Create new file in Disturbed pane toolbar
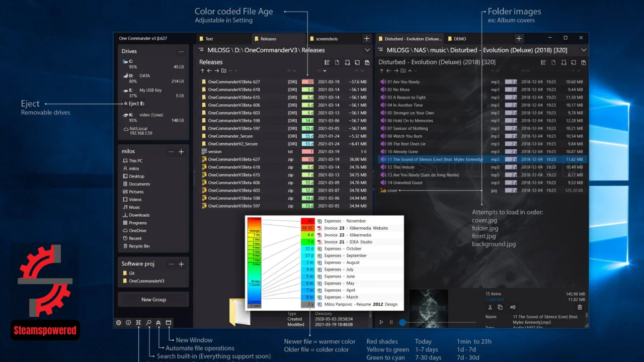This screenshot has height=362, width=644. pos(553,62)
